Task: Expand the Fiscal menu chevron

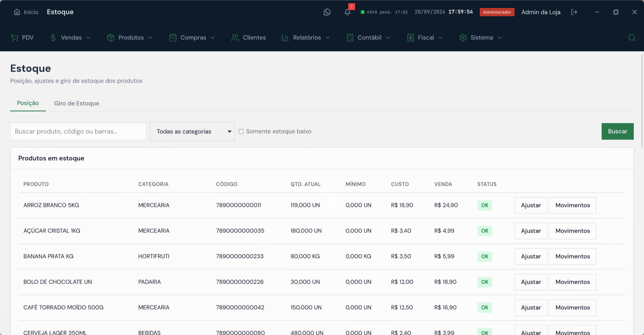Action: click(x=440, y=38)
